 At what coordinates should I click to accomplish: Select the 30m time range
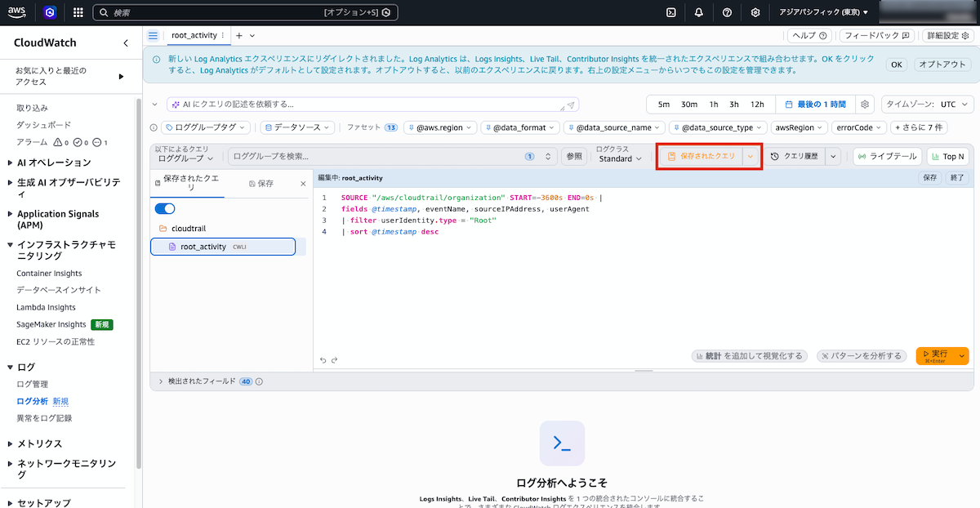coord(689,105)
